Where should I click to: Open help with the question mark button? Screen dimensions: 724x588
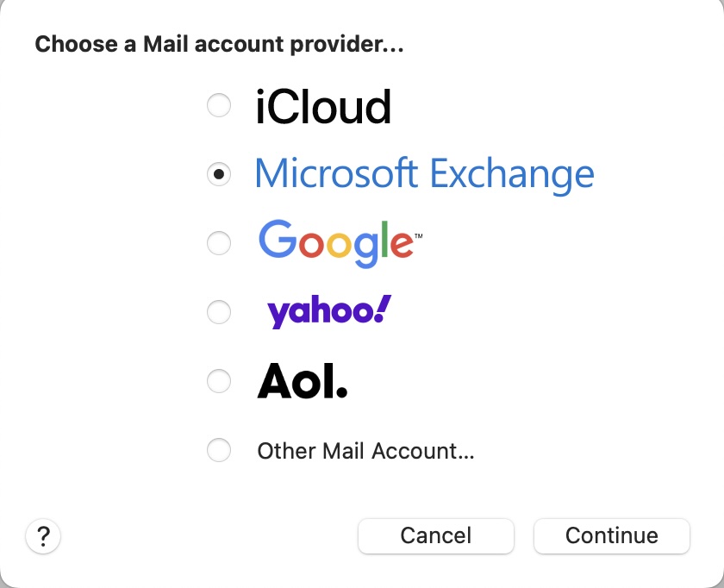[x=43, y=536]
